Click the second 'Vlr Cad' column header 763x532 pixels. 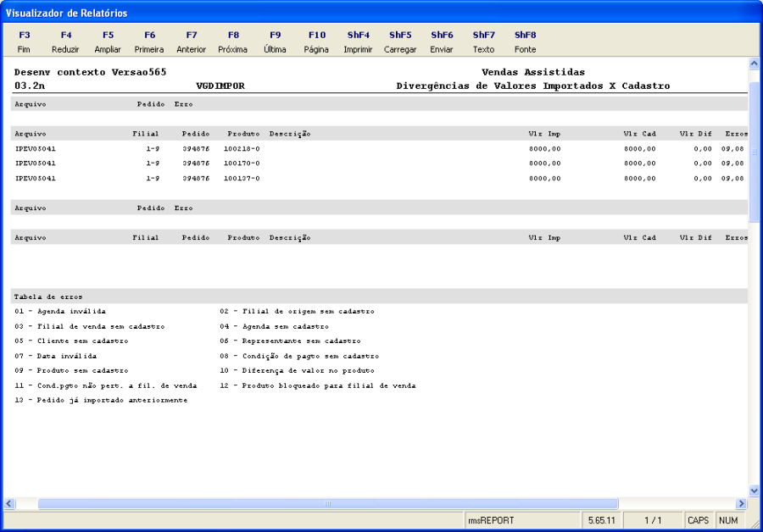click(639, 238)
